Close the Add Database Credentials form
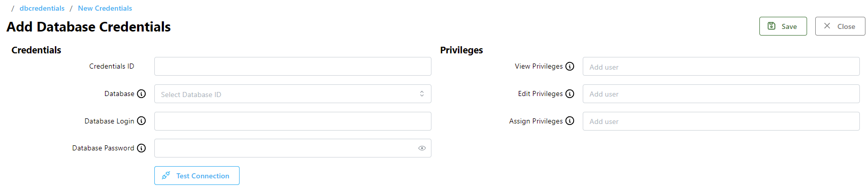Viewport: 868px width, 188px height. pyautogui.click(x=840, y=26)
